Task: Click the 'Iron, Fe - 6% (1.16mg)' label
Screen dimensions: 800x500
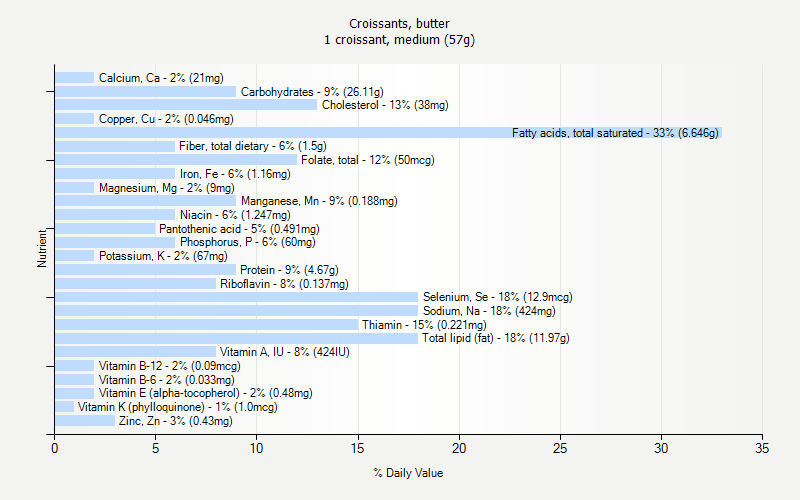Action: tap(235, 174)
